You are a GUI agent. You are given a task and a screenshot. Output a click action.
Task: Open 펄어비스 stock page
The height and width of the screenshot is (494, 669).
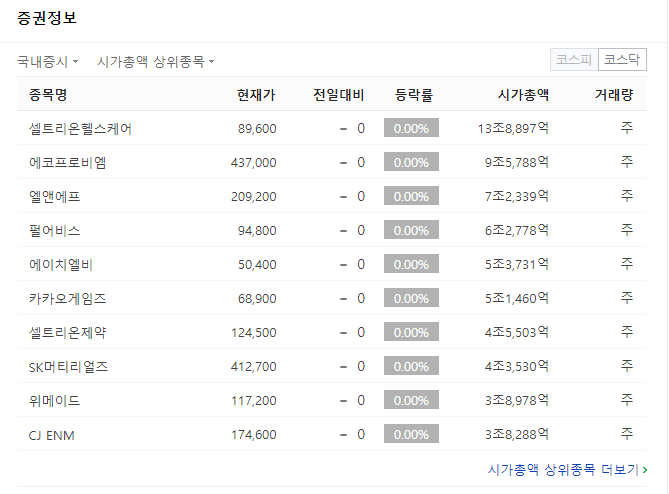(x=54, y=231)
